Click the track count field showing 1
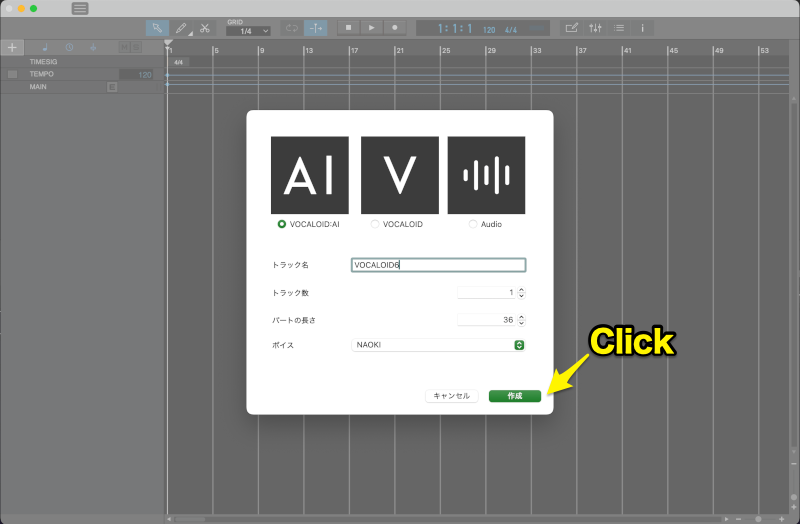Screen dimensions: 800x524 coord(487,292)
